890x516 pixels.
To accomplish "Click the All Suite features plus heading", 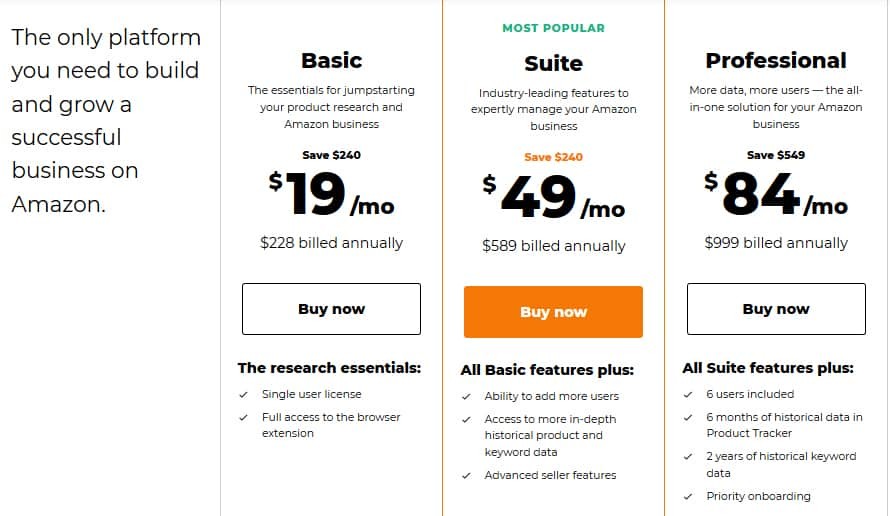I will coord(768,368).
